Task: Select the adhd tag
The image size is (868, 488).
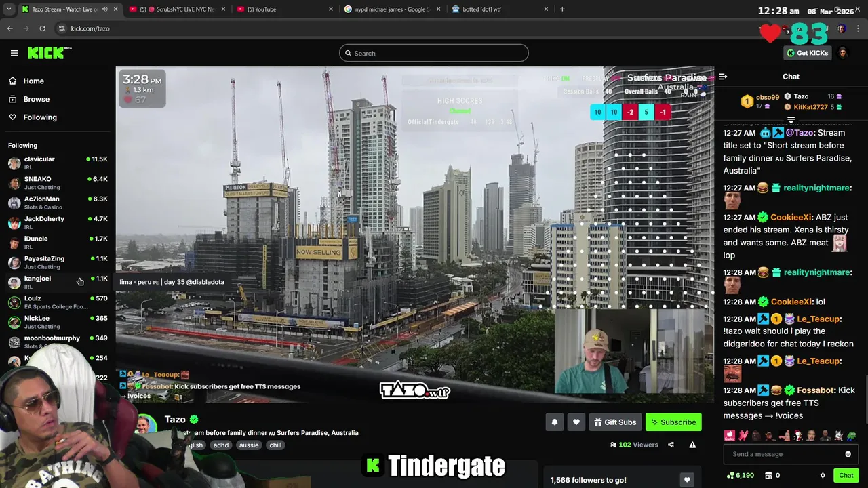Action: point(221,445)
